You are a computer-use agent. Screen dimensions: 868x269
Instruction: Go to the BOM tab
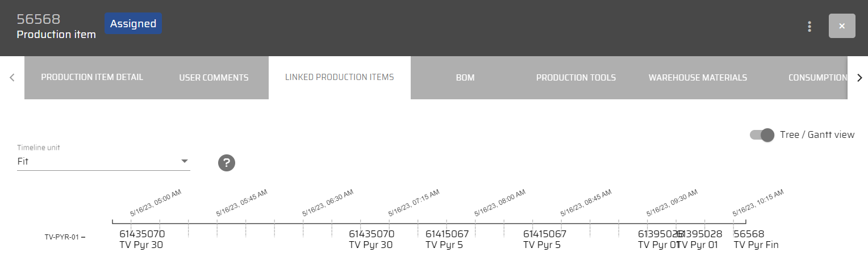coord(465,78)
